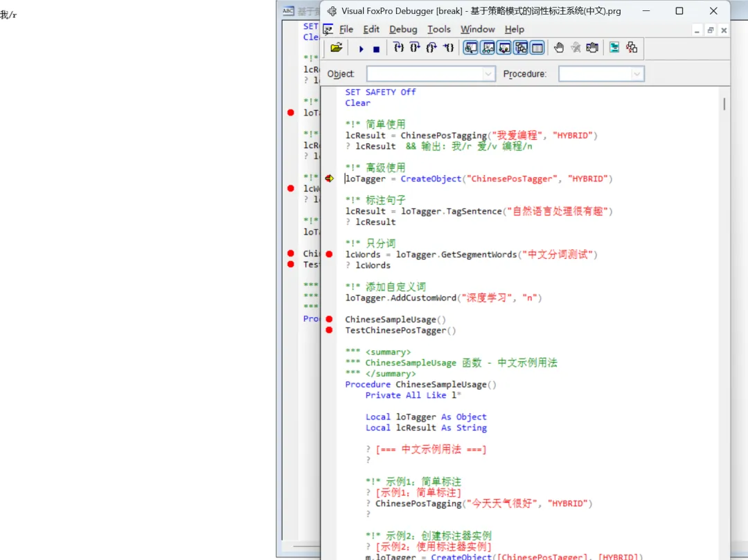Image resolution: width=748 pixels, height=560 pixels.
Task: Click the Step Out icon
Action: (431, 48)
